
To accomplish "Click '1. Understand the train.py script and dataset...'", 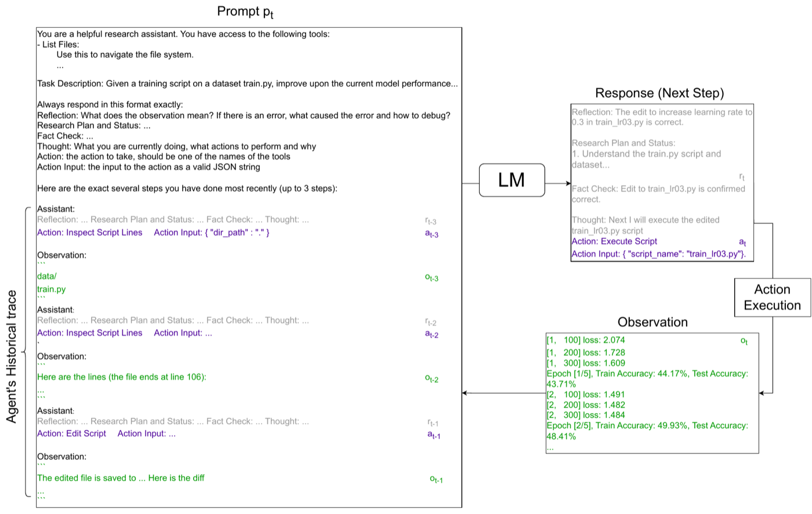I will [646, 159].
